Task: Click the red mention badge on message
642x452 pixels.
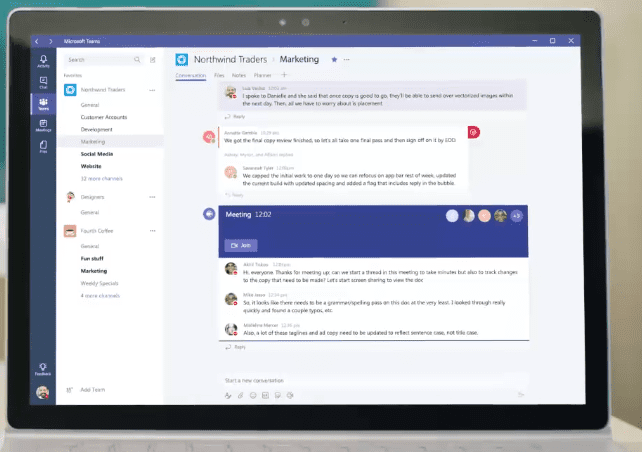Action: pyautogui.click(x=474, y=132)
